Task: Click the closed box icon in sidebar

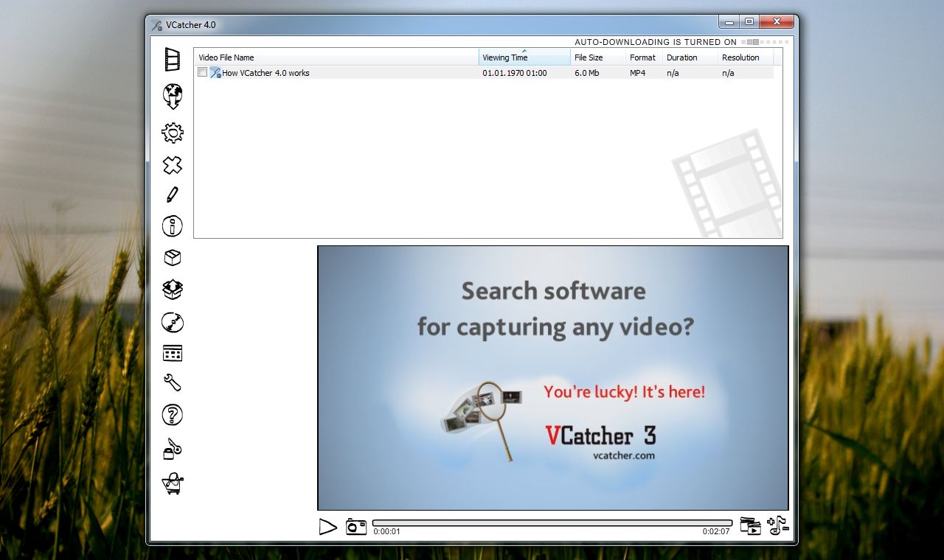Action: point(173,257)
